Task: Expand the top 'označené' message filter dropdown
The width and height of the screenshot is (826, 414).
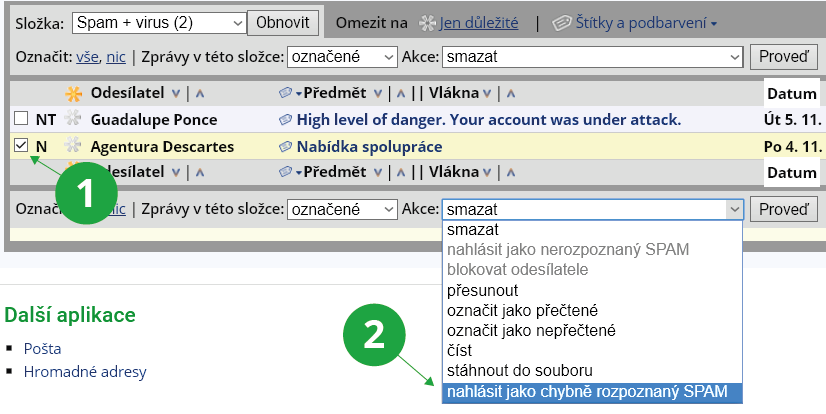Action: (x=341, y=57)
